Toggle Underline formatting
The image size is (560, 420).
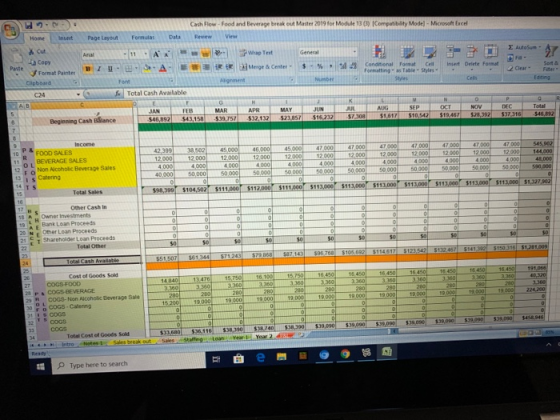pyautogui.click(x=110, y=69)
